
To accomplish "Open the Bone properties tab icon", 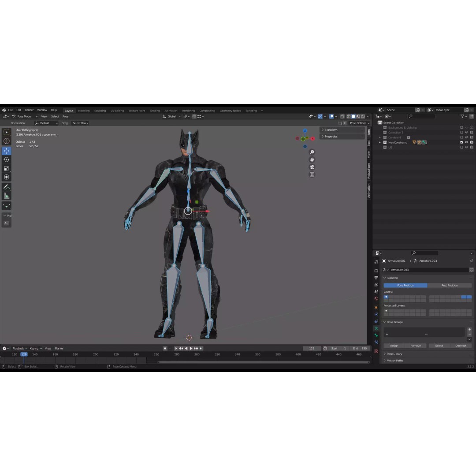I will [376, 335].
